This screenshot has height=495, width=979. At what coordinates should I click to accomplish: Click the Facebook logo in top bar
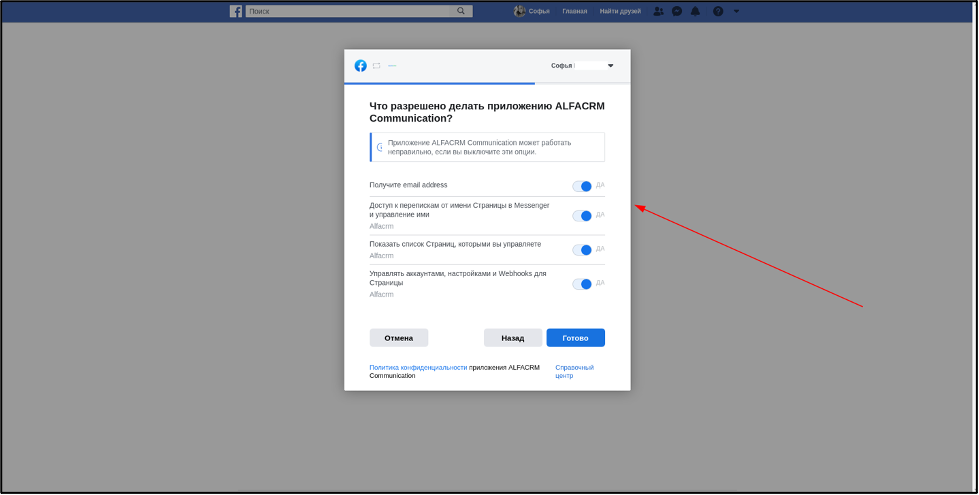point(235,11)
